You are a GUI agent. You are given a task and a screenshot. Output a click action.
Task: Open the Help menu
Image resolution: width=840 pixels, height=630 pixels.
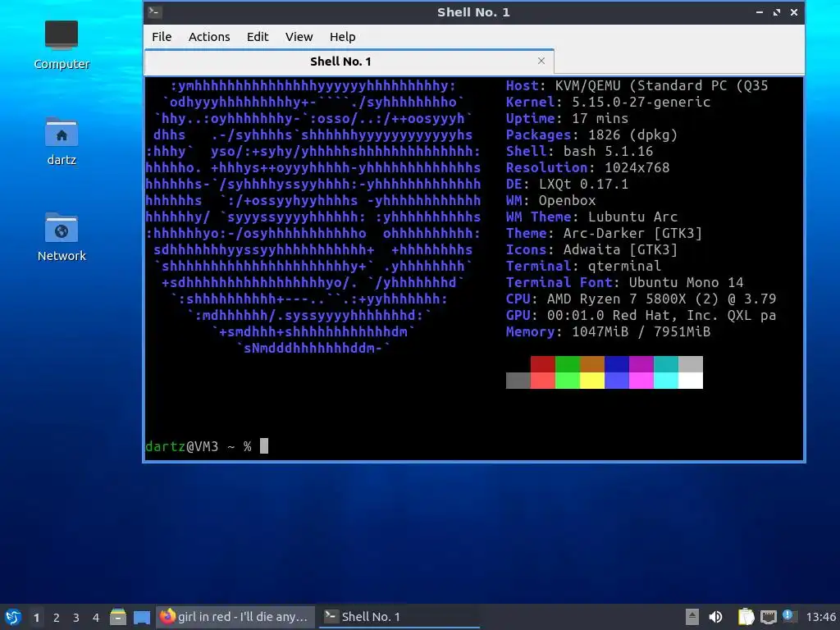[342, 37]
